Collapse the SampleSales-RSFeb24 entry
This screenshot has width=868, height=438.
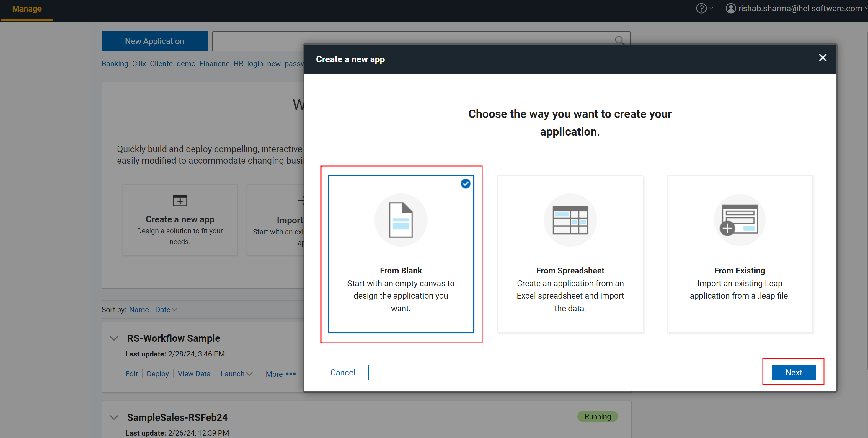114,417
